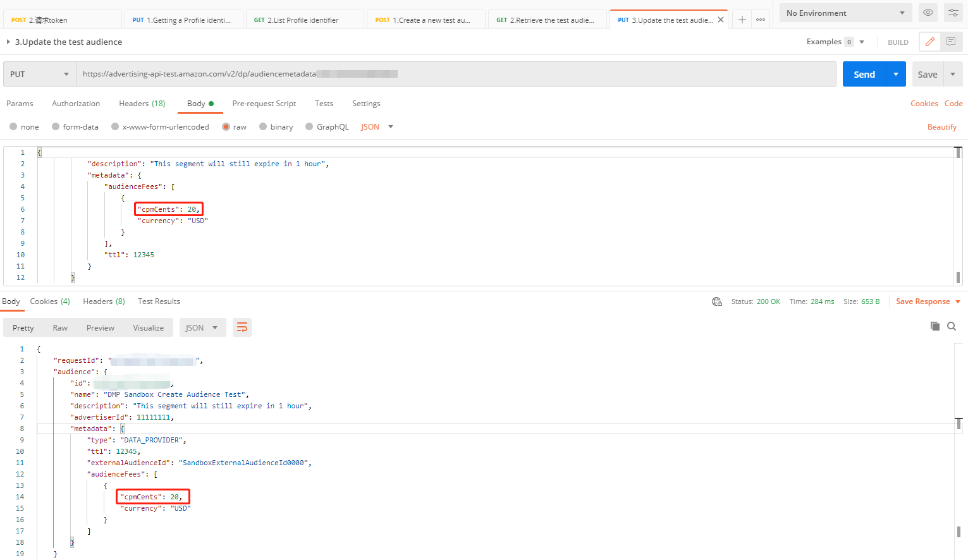Show the environment quick look eye icon

tap(928, 13)
